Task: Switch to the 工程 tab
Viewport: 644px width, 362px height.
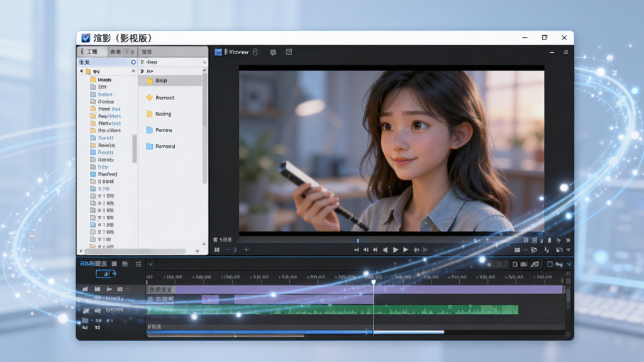Action: coord(92,52)
